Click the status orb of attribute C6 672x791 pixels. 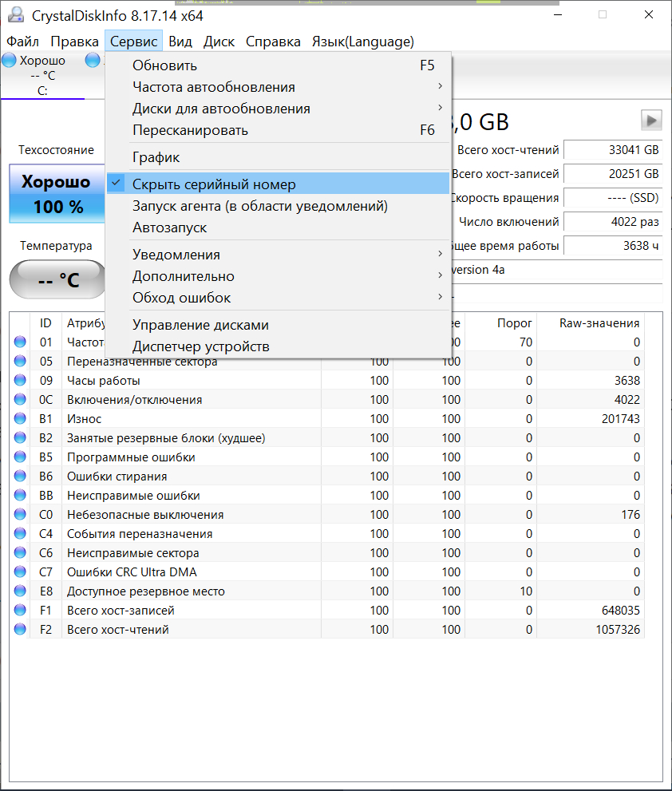(x=20, y=553)
